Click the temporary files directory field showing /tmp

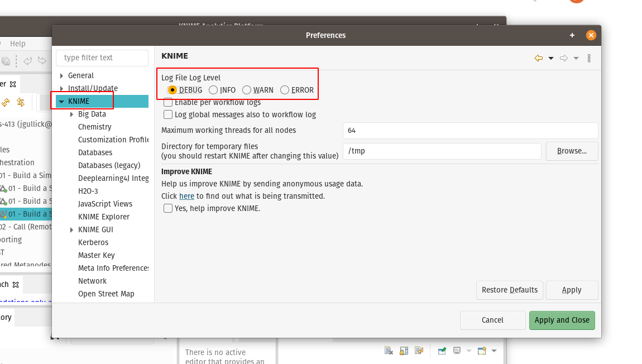(x=442, y=151)
